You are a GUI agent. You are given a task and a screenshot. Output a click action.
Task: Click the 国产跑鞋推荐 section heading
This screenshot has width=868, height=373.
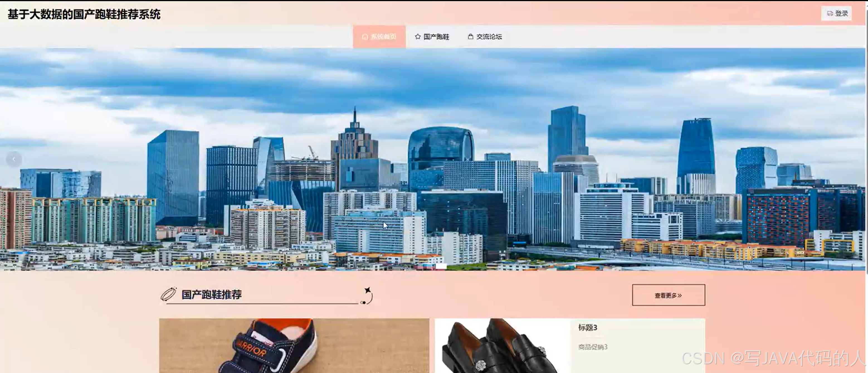coord(212,294)
